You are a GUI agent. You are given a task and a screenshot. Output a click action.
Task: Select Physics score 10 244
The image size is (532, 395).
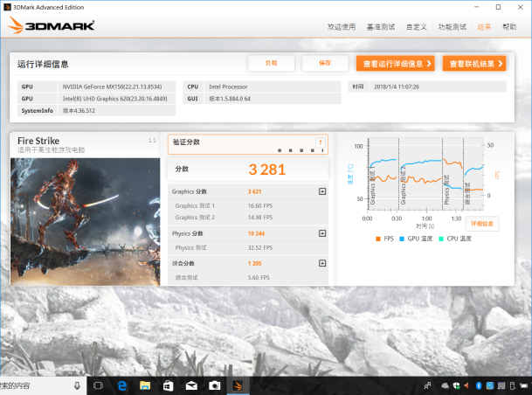tap(256, 234)
